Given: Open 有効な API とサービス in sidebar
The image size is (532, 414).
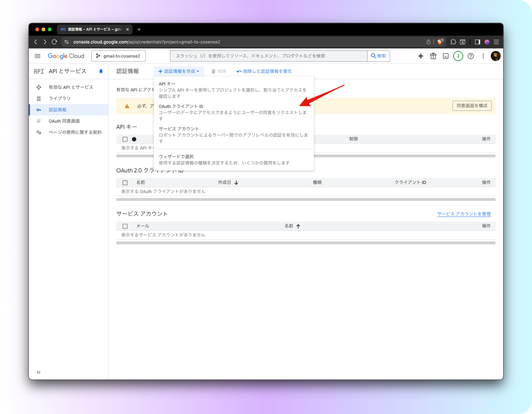Looking at the screenshot, I should coord(69,87).
